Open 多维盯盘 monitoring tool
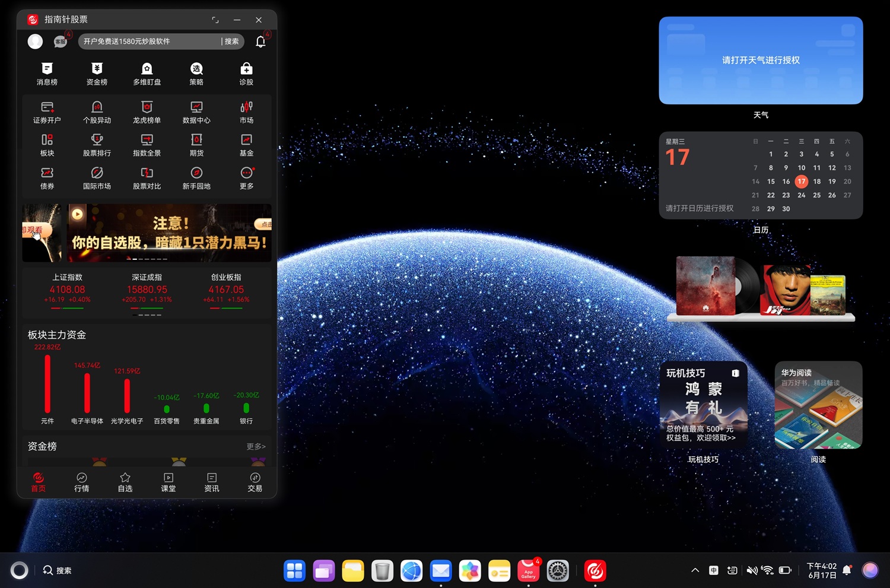The width and height of the screenshot is (890, 588). pyautogui.click(x=147, y=74)
